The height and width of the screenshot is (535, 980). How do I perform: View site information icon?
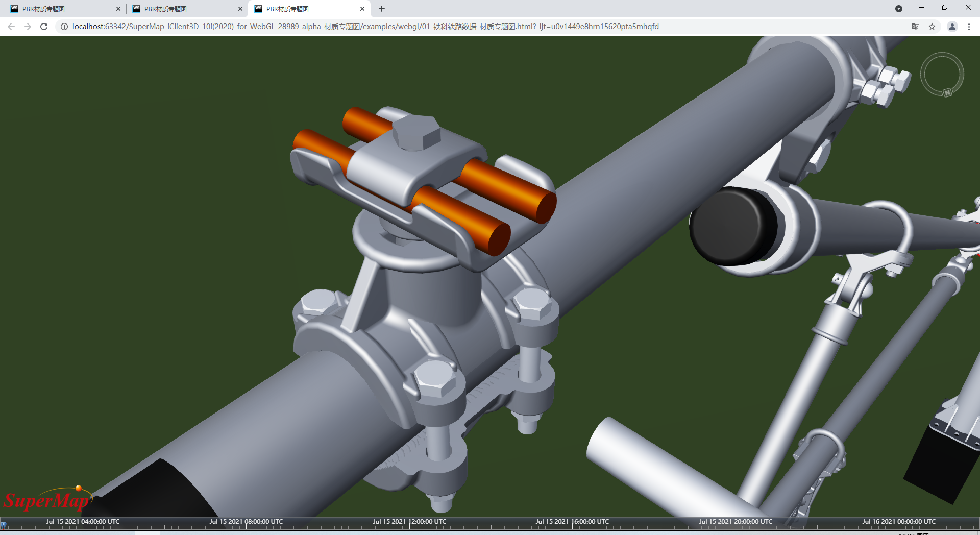click(64, 27)
